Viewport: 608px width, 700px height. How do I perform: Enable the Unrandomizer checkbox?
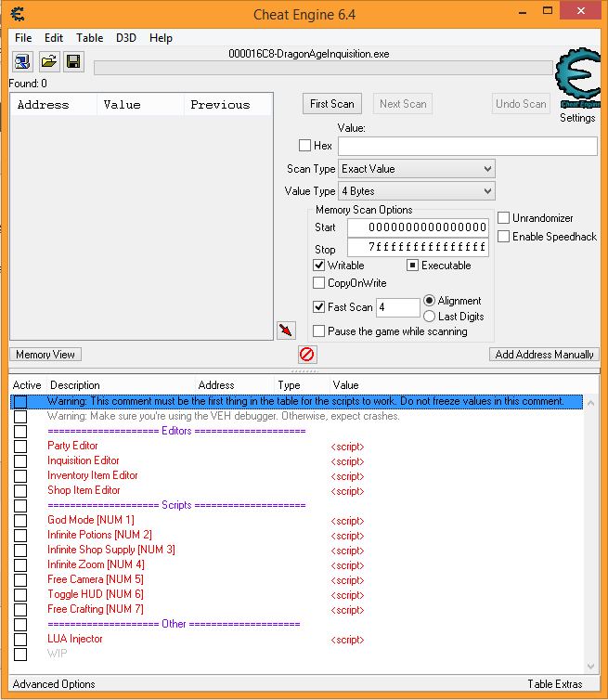(503, 218)
